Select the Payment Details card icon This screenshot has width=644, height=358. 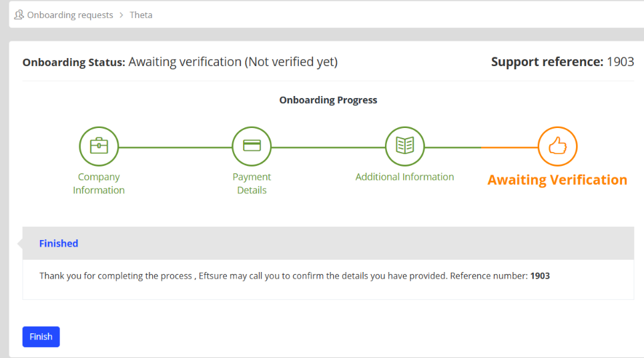click(x=252, y=146)
